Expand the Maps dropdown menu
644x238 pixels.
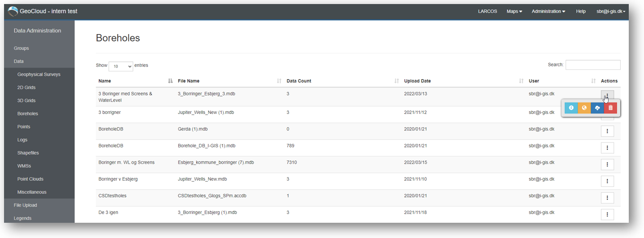[514, 11]
